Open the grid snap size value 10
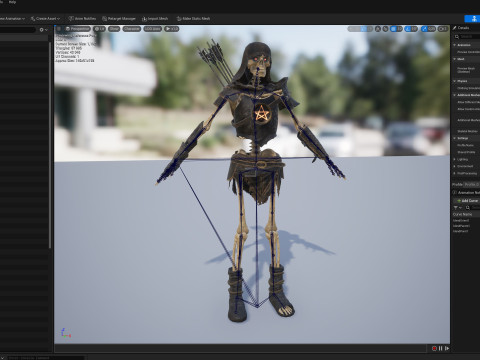The width and height of the screenshot is (480, 360). coord(399,29)
